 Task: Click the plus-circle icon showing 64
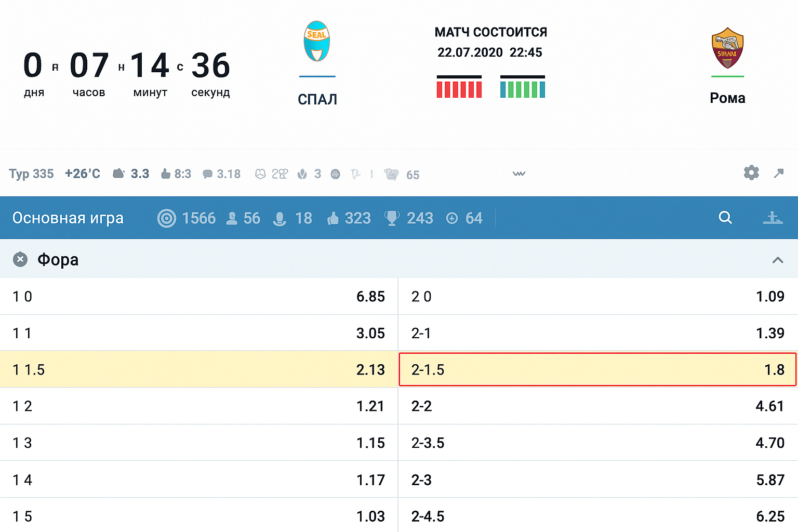tap(451, 218)
